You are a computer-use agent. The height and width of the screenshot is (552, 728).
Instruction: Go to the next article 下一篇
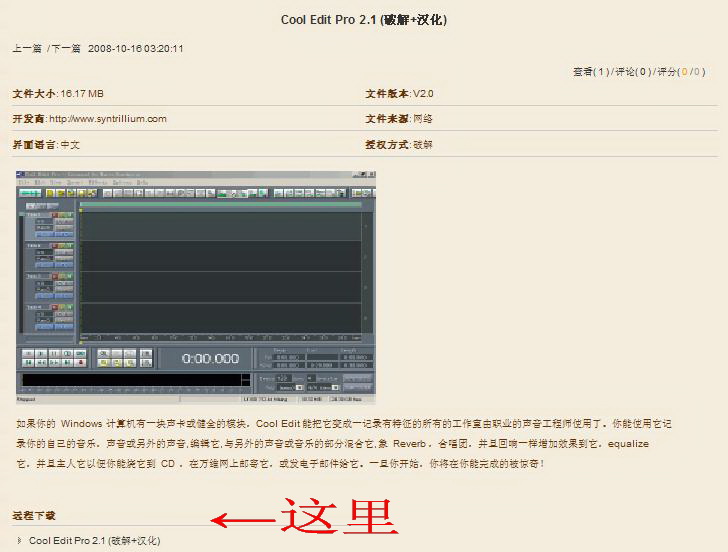click(x=65, y=48)
